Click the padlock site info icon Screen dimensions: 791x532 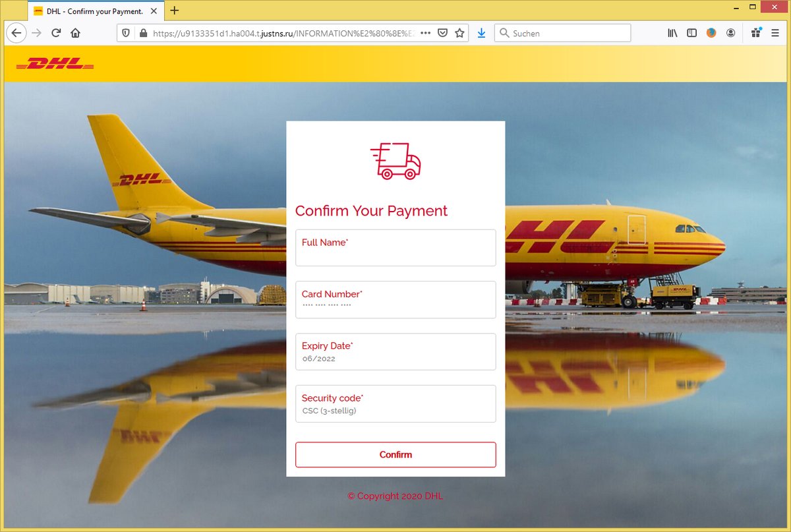tap(142, 33)
